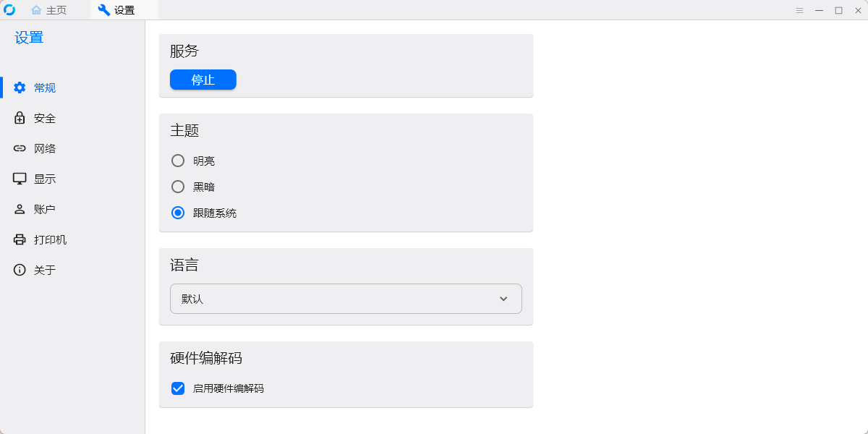Screen dimensions: 868x434
Task: Expand the language dropdown chevron arrow
Action: (x=503, y=299)
